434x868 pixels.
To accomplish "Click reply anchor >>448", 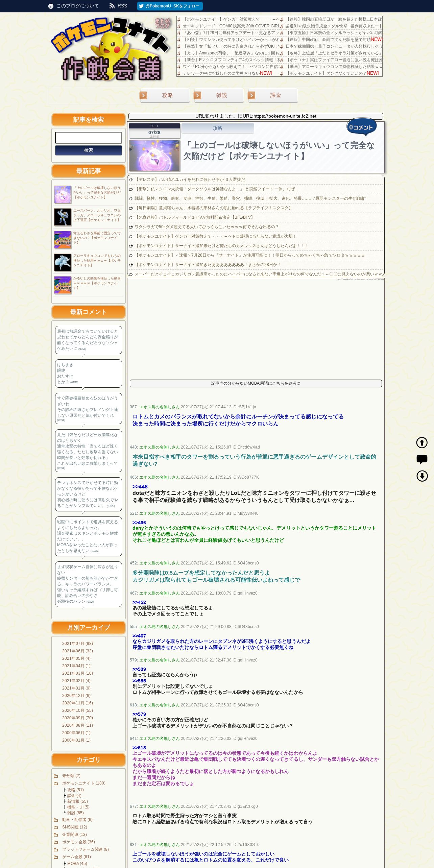I will point(140,486).
